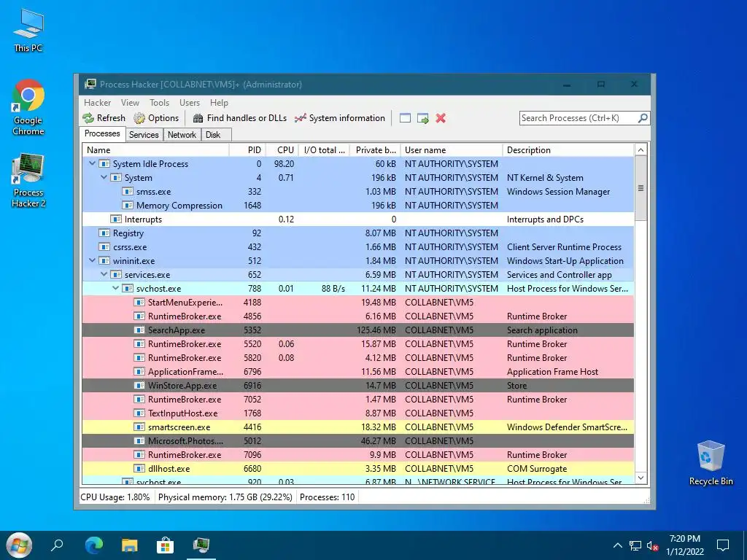Select the ApplicationFrame... process row
Screen dimensions: 747x560
(357, 371)
